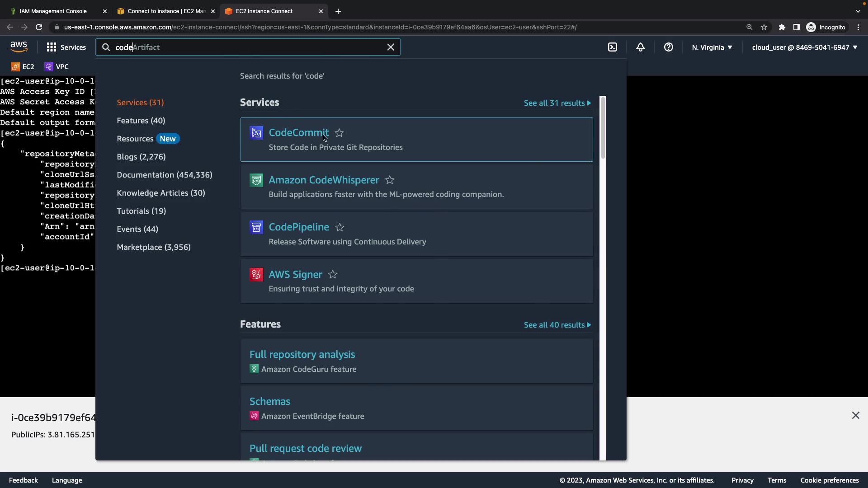The width and height of the screenshot is (868, 488).
Task: Expand the N. Virginia region dropdown
Action: (712, 47)
